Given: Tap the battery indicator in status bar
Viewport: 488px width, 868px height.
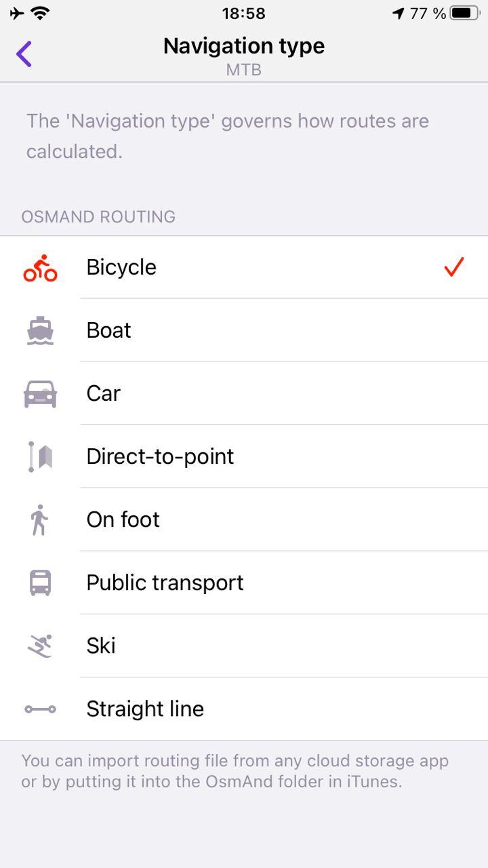Looking at the screenshot, I should click(464, 13).
